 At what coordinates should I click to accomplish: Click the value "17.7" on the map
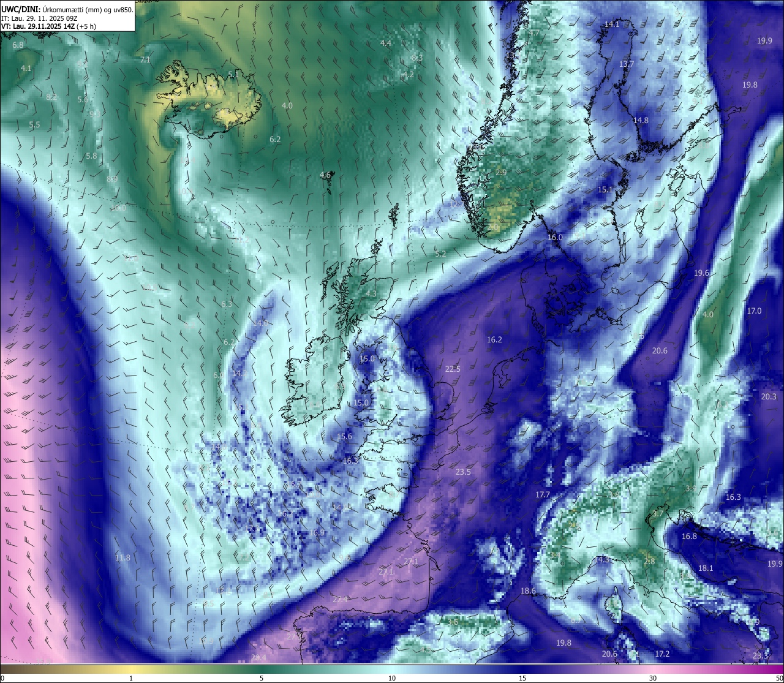point(543,495)
